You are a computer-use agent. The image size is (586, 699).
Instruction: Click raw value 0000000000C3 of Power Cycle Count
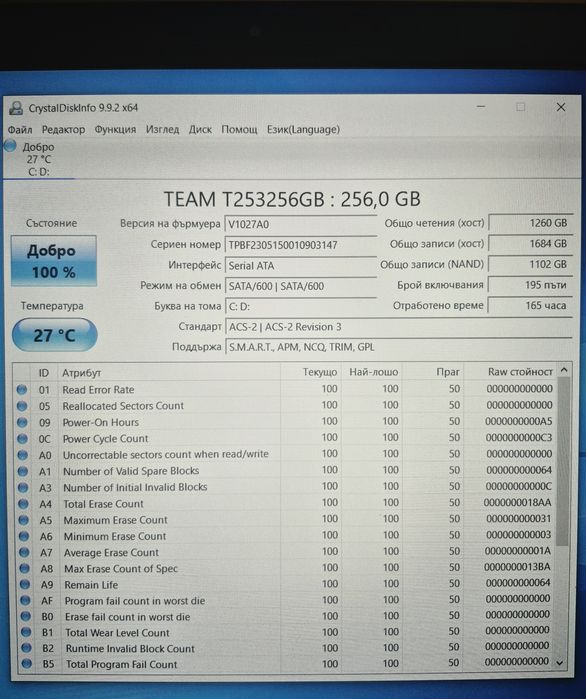pyautogui.click(x=519, y=438)
